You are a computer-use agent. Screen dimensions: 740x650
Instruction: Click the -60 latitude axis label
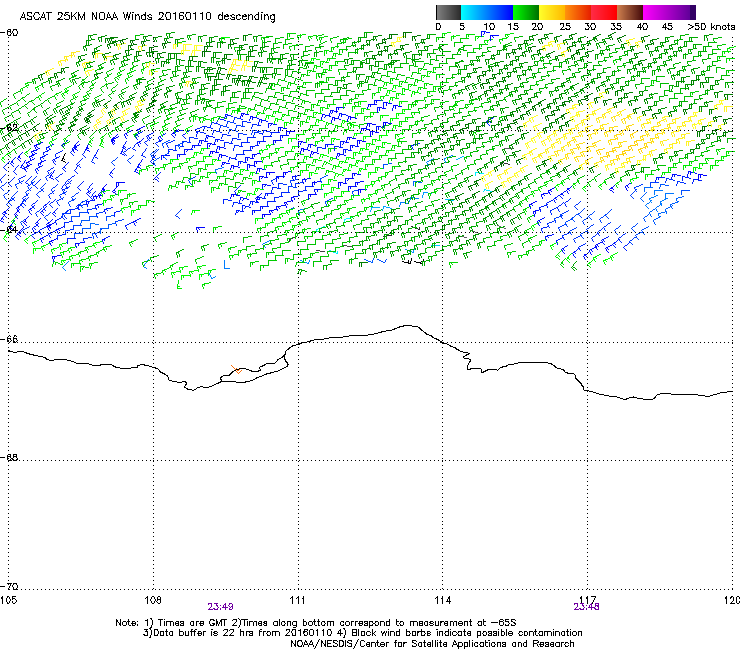11,33
